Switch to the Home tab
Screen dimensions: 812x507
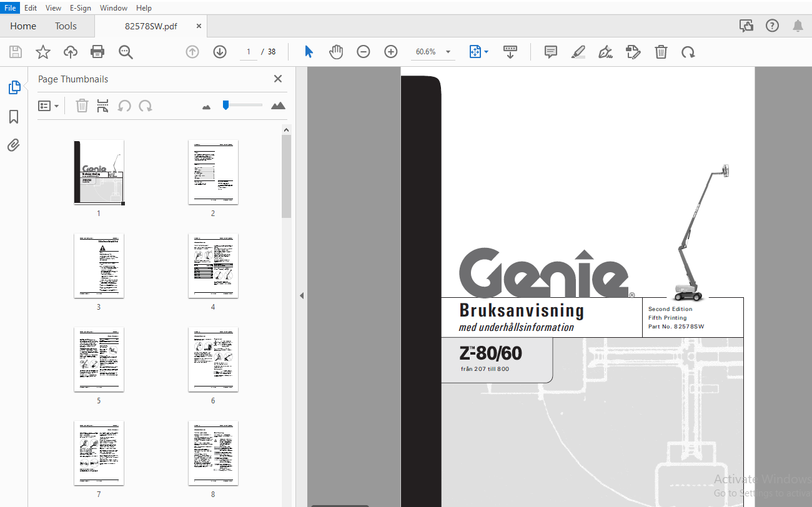[23, 26]
